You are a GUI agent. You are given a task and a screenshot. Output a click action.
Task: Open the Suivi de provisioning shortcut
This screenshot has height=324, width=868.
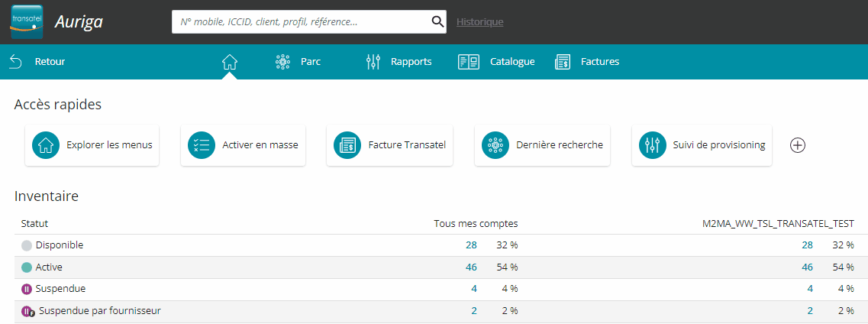click(x=702, y=145)
